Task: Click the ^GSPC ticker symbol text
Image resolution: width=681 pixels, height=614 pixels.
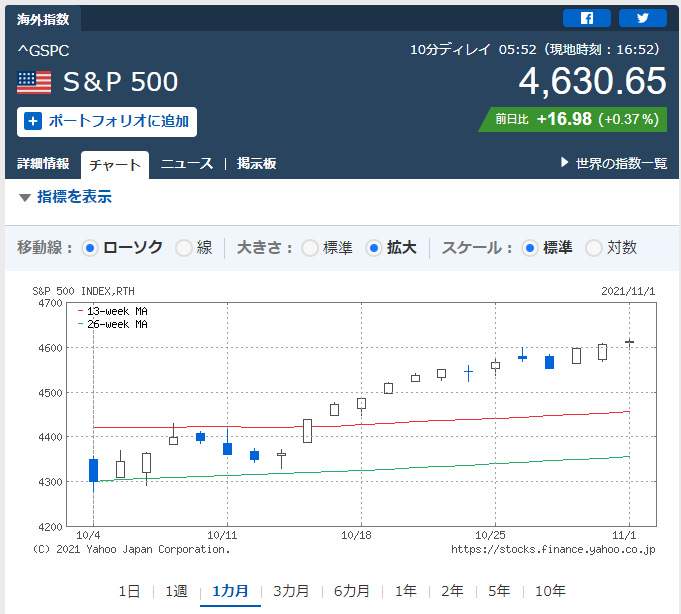Action: tap(43, 51)
